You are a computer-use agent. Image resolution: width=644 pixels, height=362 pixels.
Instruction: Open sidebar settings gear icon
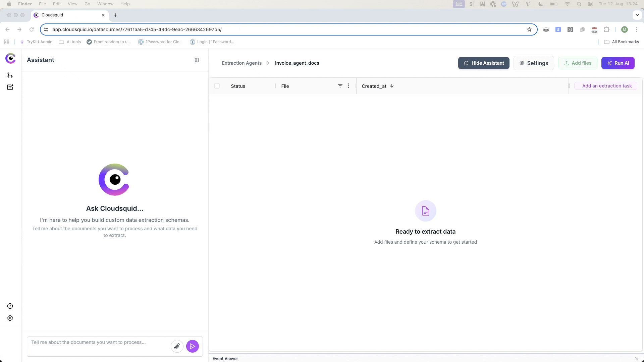point(10,318)
